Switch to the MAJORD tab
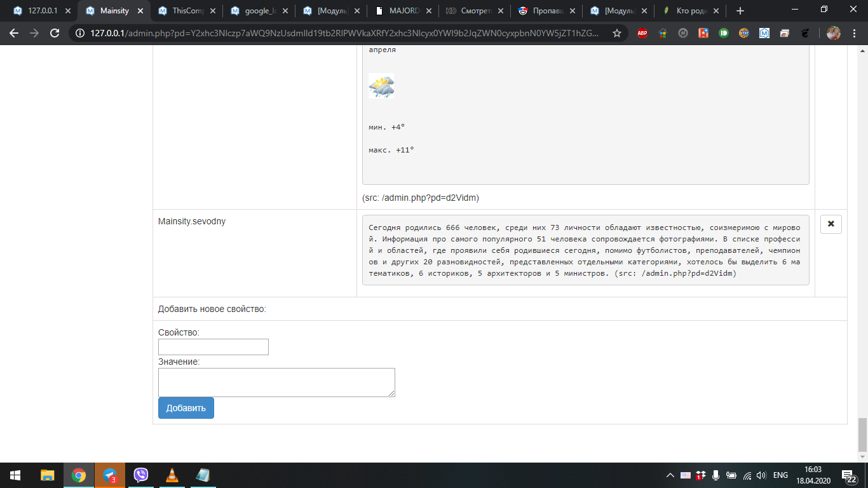 point(402,11)
